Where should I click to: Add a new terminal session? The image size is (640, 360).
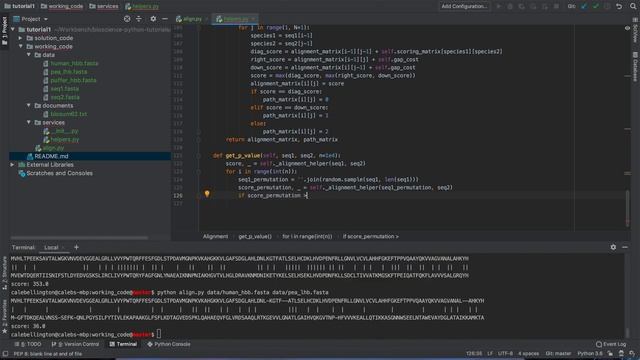[x=76, y=247]
